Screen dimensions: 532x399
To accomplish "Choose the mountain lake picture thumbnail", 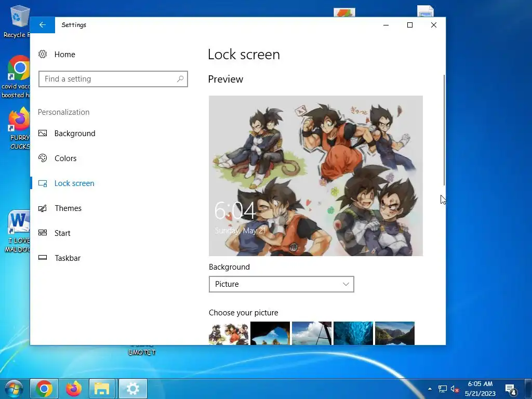I will coord(395,333).
